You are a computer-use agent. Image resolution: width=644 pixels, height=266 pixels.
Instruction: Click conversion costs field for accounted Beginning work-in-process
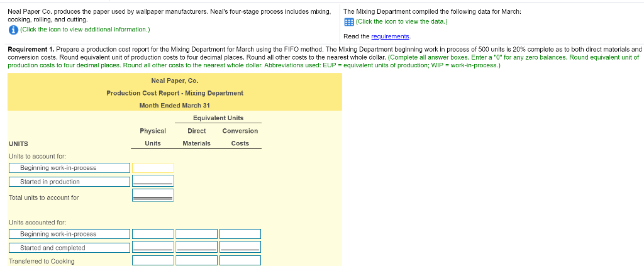[240, 234]
